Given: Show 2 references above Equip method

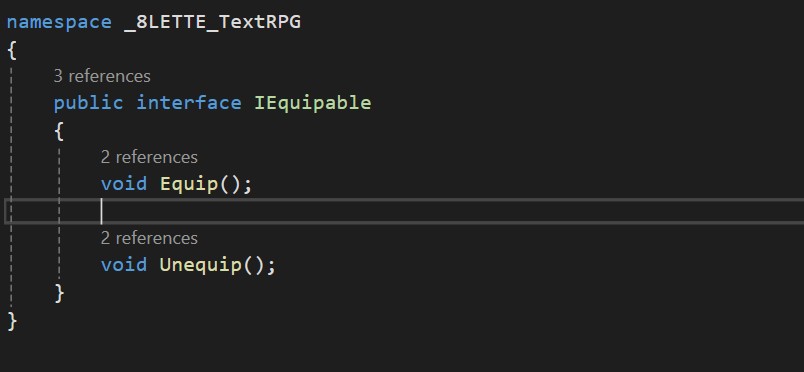Looking at the screenshot, I should (149, 157).
